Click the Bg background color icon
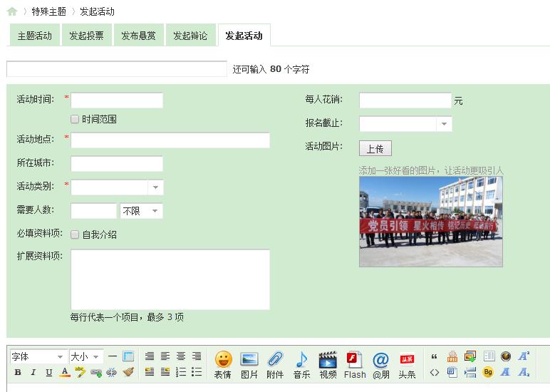Image resolution: width=550 pixels, height=392 pixels. [488, 372]
